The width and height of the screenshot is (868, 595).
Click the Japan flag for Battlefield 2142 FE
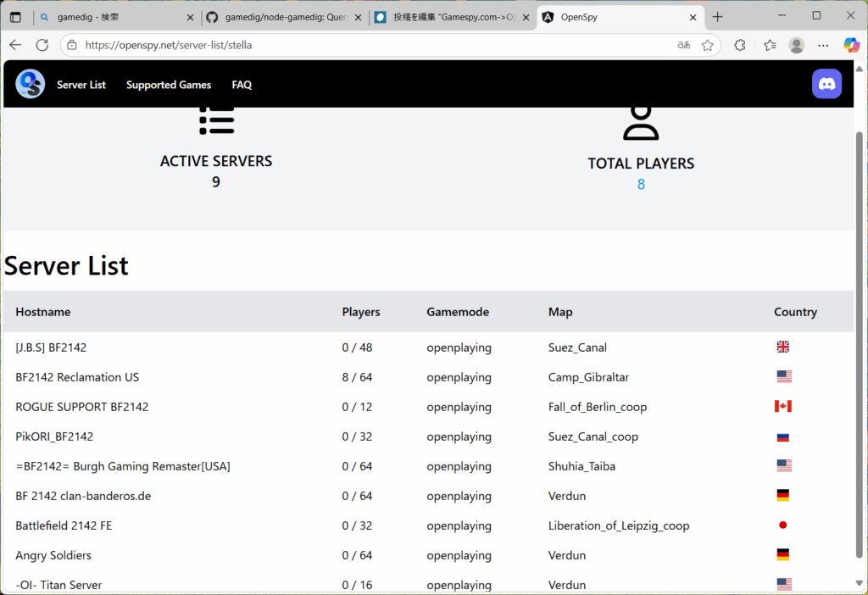pos(782,525)
